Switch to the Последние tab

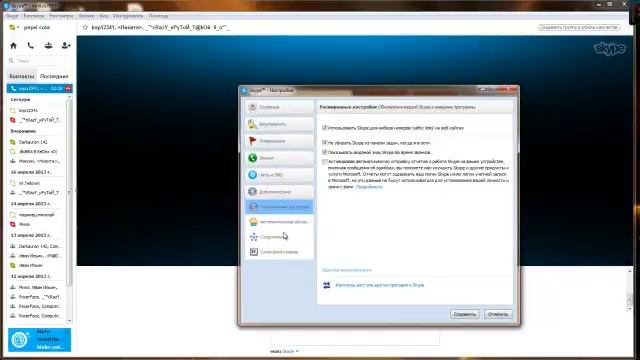(x=54, y=76)
